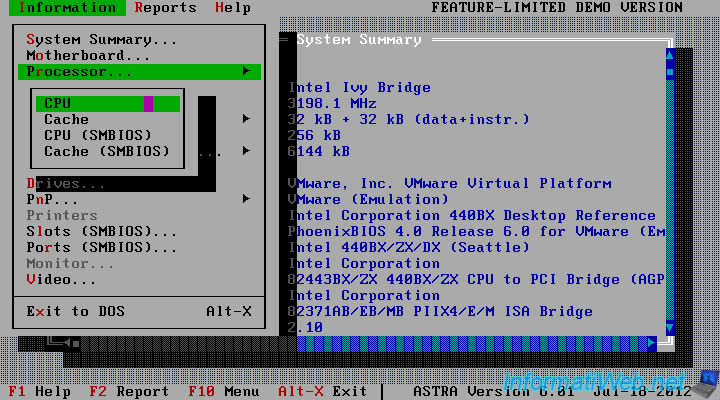Click the VMware (Emulation) line
720x400 pixels.
(368, 200)
